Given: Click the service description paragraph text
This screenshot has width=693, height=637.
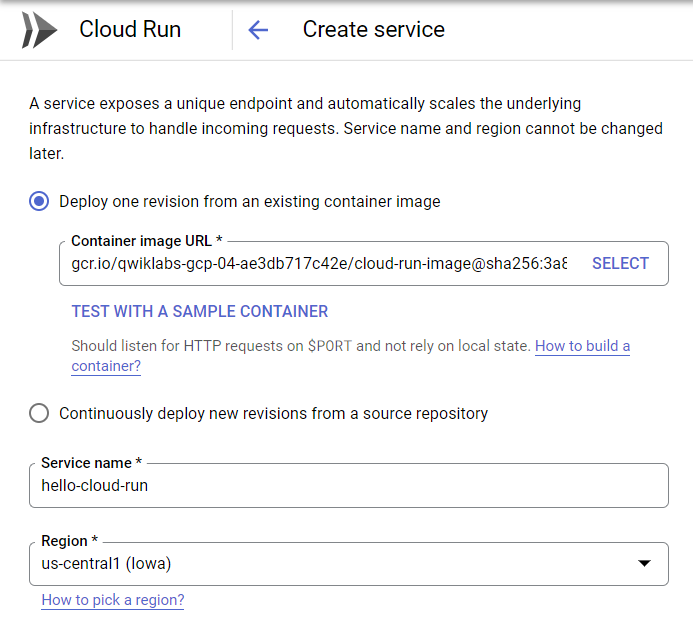Looking at the screenshot, I should click(345, 129).
